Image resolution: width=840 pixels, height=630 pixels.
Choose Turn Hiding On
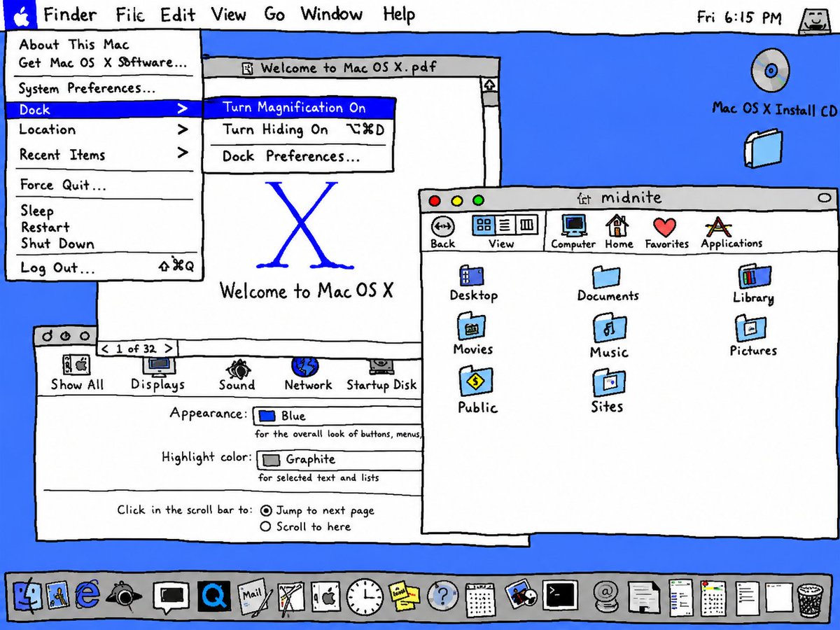299,129
